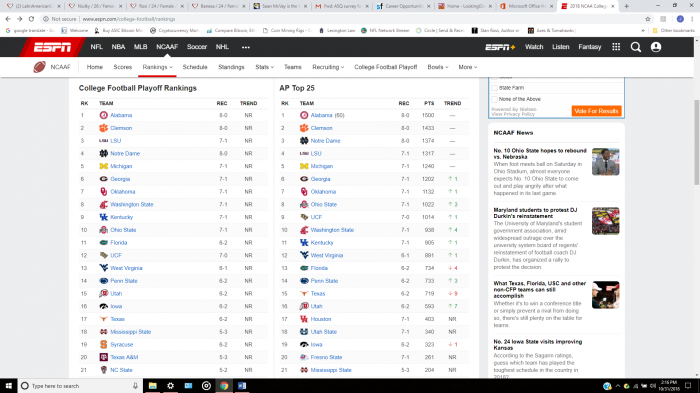Open View Privacy Policy link
The width and height of the screenshot is (700, 393).
(513, 114)
